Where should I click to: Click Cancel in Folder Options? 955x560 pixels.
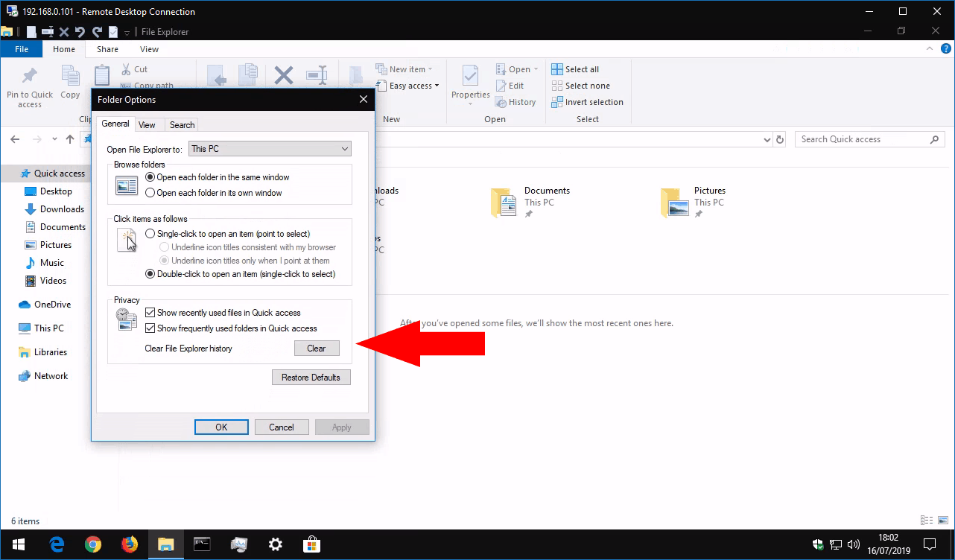point(282,427)
